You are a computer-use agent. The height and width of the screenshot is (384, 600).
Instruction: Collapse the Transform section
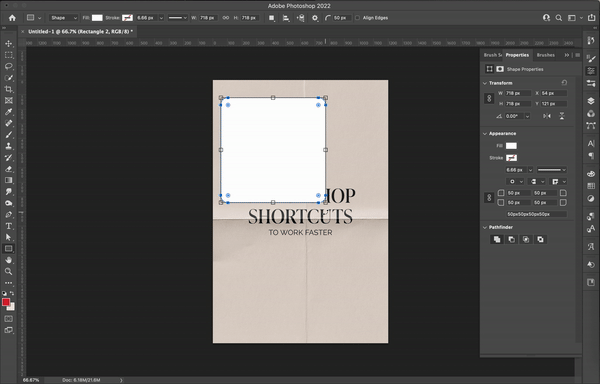coord(485,83)
